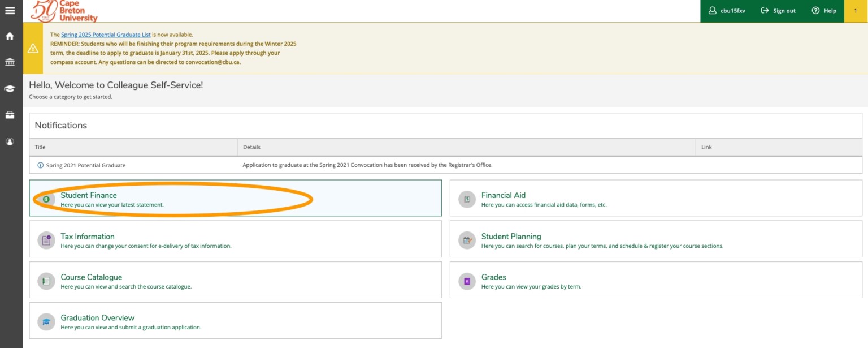The height and width of the screenshot is (348, 868).
Task: Click the Graduation Overview cap icon
Action: pos(46,322)
